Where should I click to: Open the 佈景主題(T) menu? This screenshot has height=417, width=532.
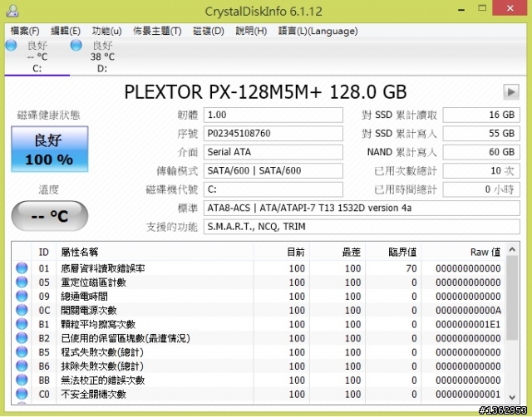tap(157, 32)
